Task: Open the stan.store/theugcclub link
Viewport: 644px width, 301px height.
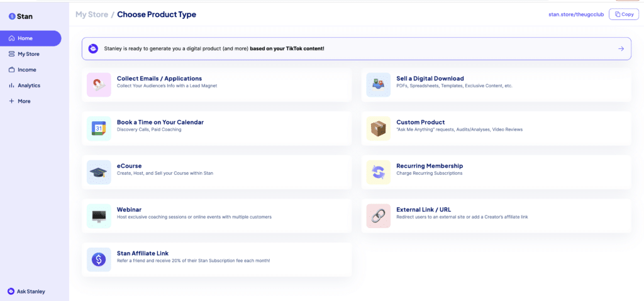Action: coord(576,14)
